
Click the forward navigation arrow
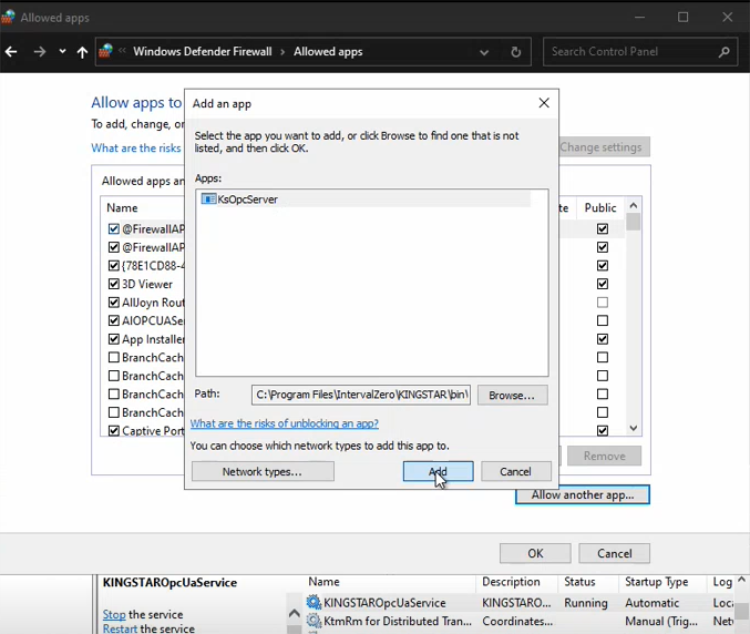pos(40,52)
